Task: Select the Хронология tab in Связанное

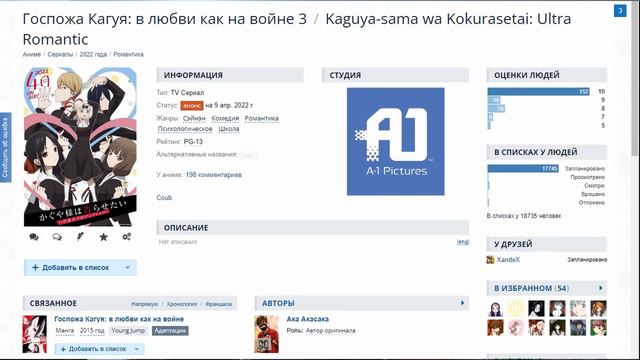Action: (x=182, y=304)
